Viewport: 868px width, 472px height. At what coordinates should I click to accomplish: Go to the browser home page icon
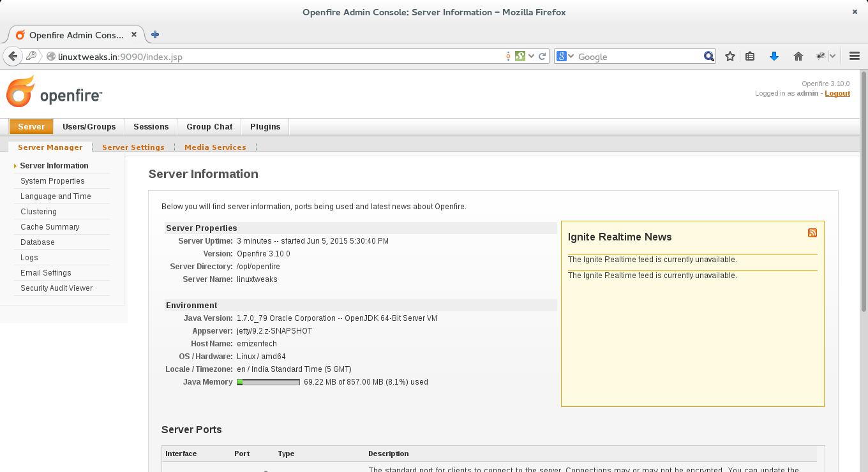798,56
